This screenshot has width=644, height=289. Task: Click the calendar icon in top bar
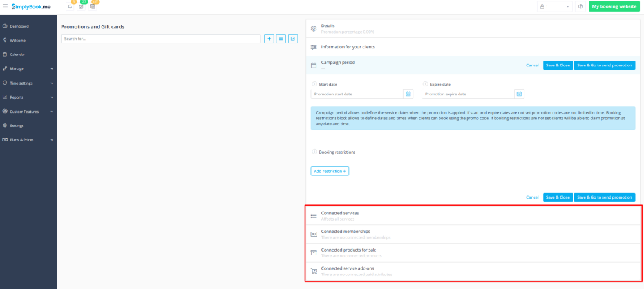pyautogui.click(x=92, y=6)
